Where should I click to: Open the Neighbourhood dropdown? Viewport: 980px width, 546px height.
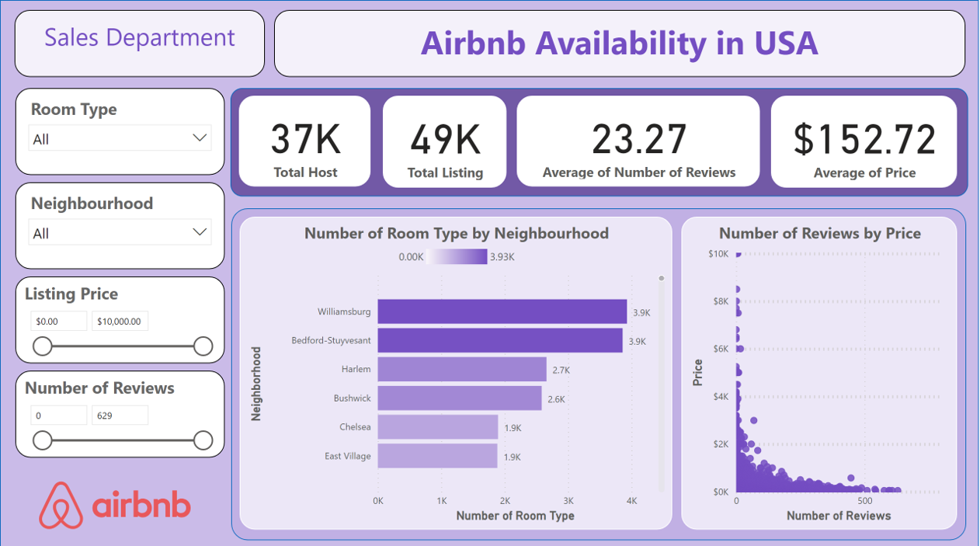(x=120, y=232)
